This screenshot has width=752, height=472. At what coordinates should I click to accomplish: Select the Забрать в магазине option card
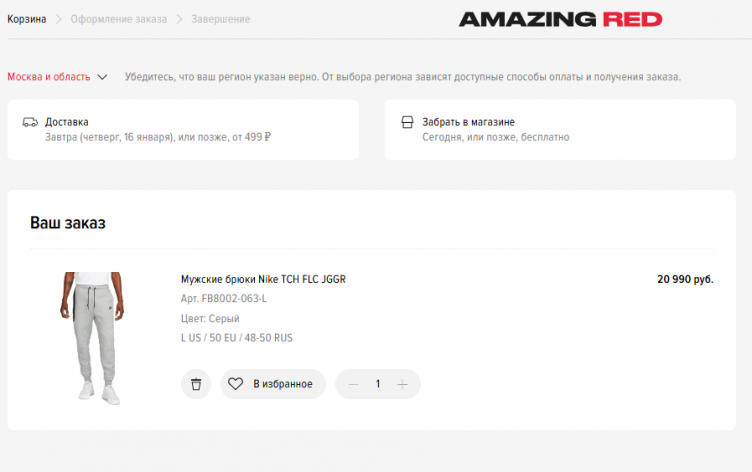click(560, 130)
